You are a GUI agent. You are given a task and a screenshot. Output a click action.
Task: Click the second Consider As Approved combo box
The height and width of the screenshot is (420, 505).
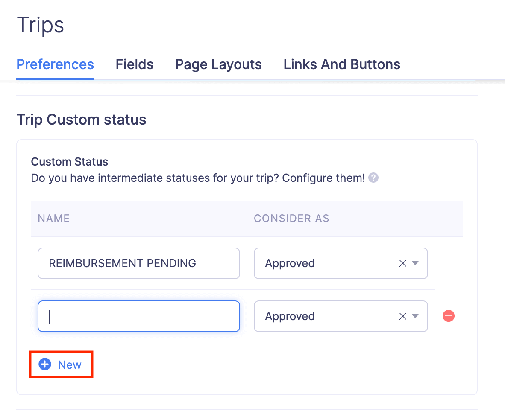click(x=325, y=316)
